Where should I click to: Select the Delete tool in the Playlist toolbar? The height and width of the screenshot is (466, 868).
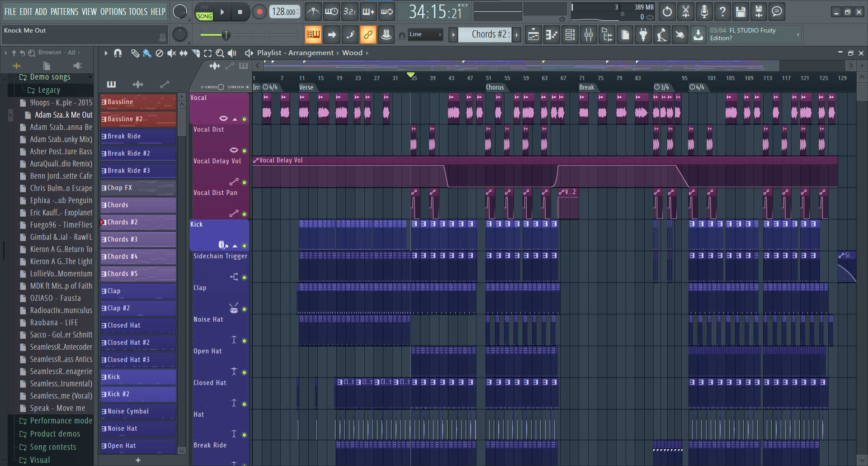159,53
